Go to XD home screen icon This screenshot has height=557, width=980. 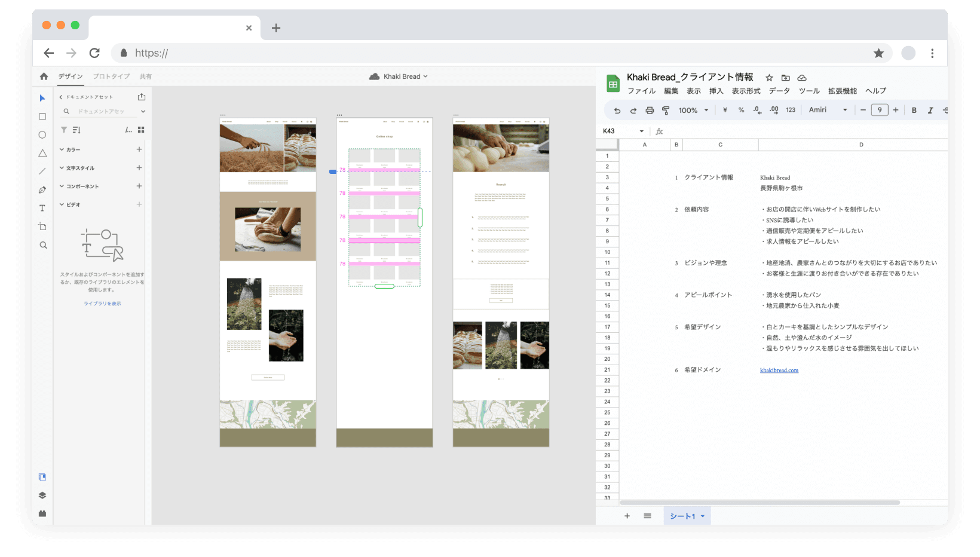(44, 76)
